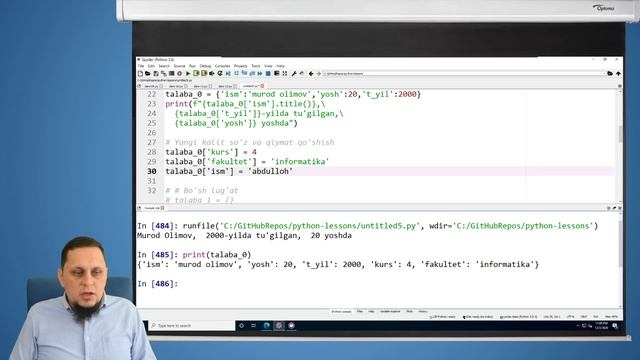
Task: Click the New file icon in Spyder toolbar
Action: pyautogui.click(x=140, y=73)
